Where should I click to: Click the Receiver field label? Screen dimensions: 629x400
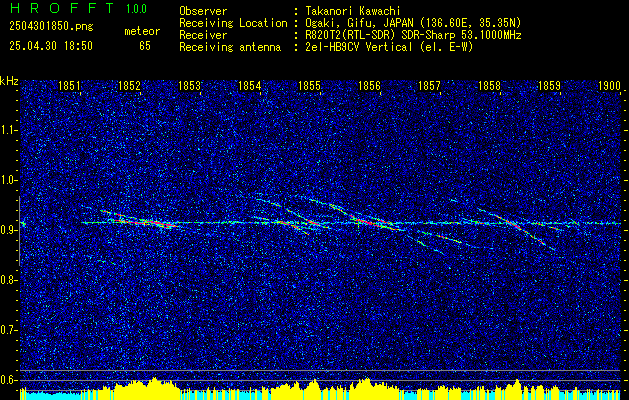[x=203, y=35]
